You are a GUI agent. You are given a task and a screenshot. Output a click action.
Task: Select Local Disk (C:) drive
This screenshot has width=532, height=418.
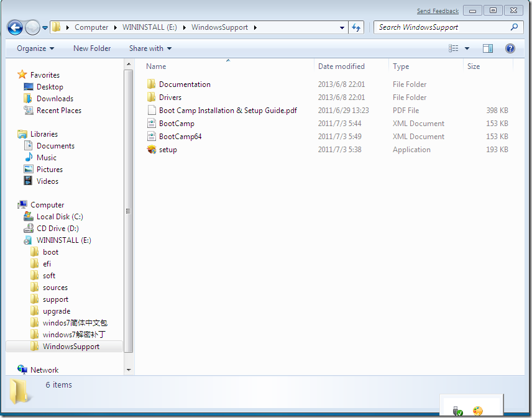(60, 217)
